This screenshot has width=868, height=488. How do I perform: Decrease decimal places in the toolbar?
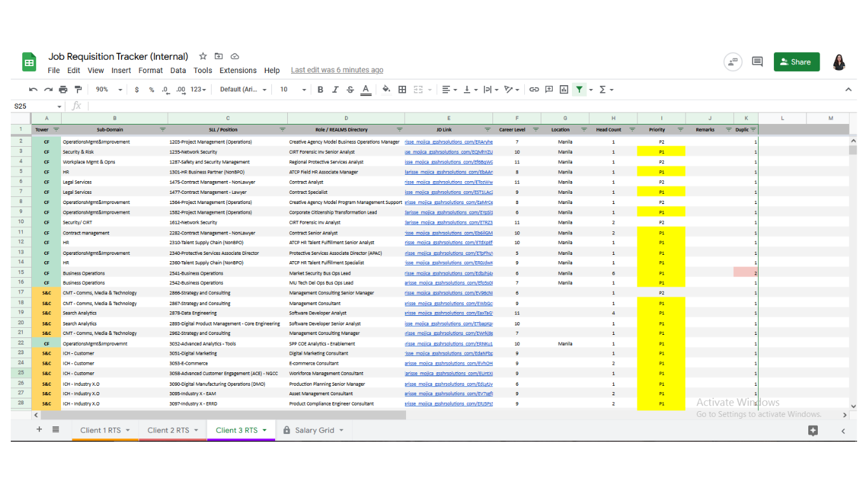(165, 90)
